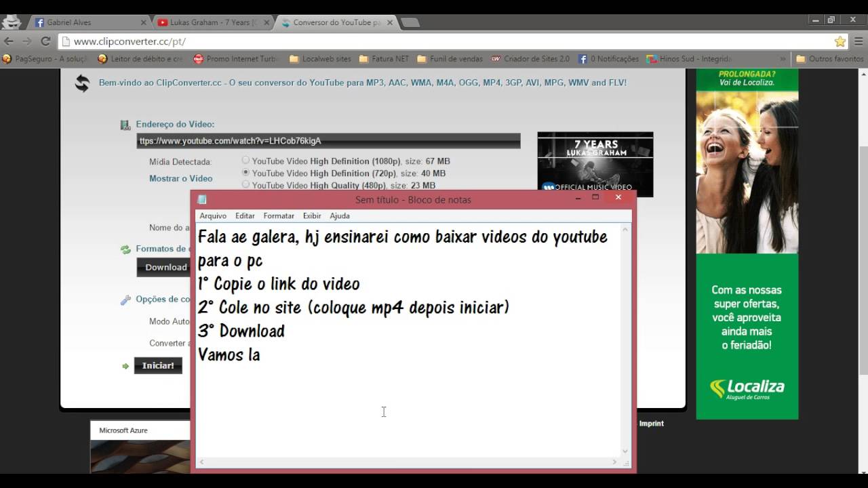Open the Outros favoritos folder
This screenshot has height=488, width=868.
tap(830, 59)
